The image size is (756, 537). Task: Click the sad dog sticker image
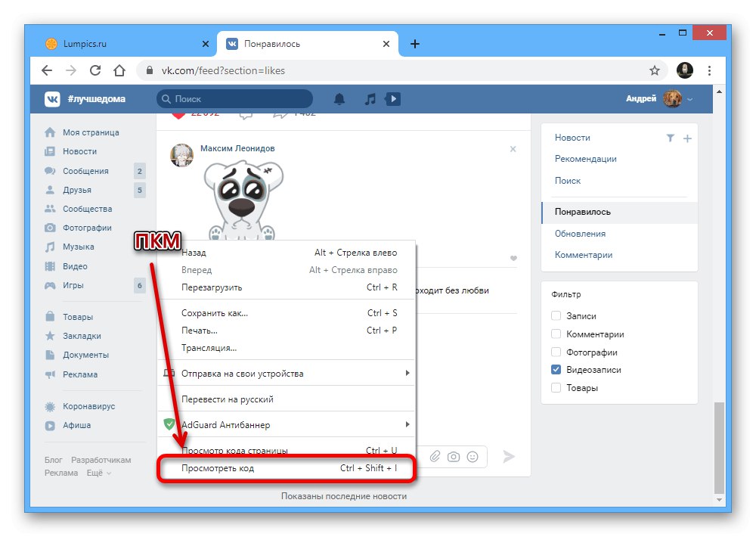243,200
